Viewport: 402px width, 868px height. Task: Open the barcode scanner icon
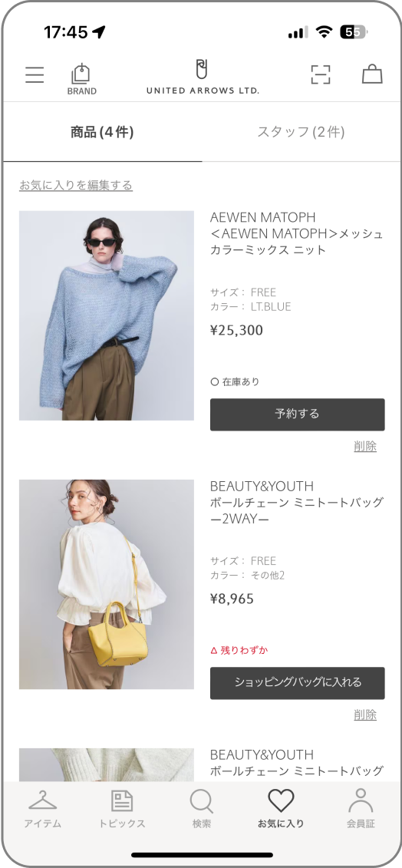(320, 74)
